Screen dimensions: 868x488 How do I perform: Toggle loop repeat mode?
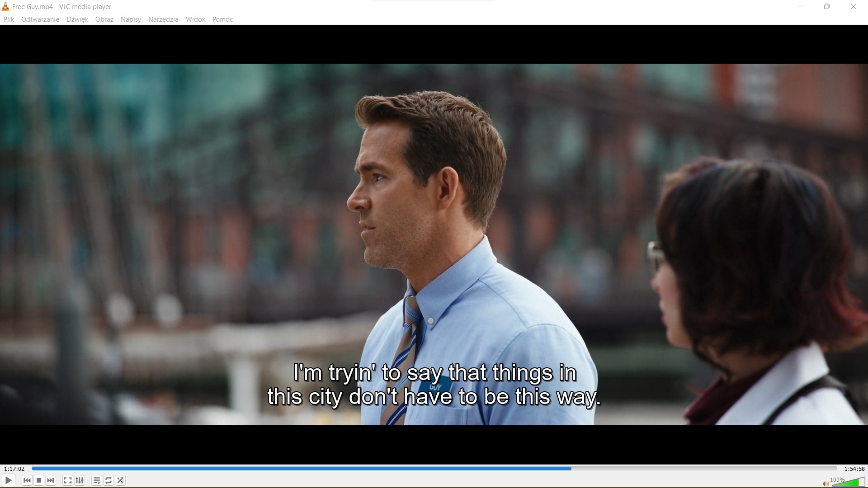(108, 480)
